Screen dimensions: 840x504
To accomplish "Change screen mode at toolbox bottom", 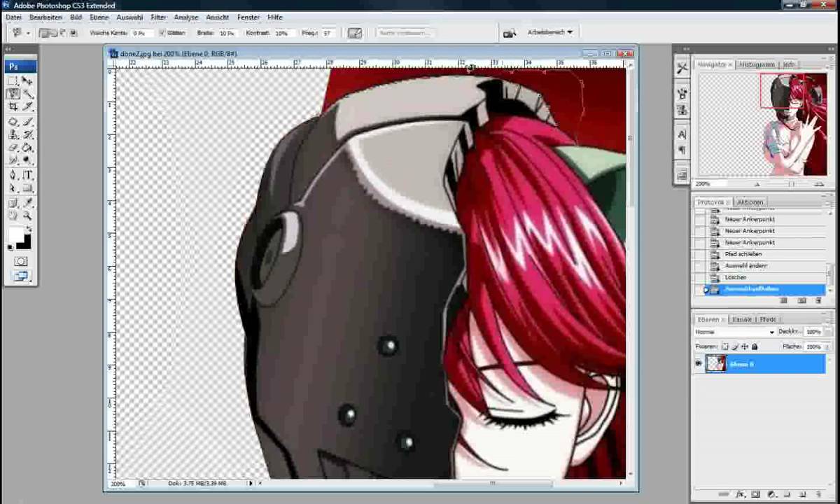I will 20,276.
